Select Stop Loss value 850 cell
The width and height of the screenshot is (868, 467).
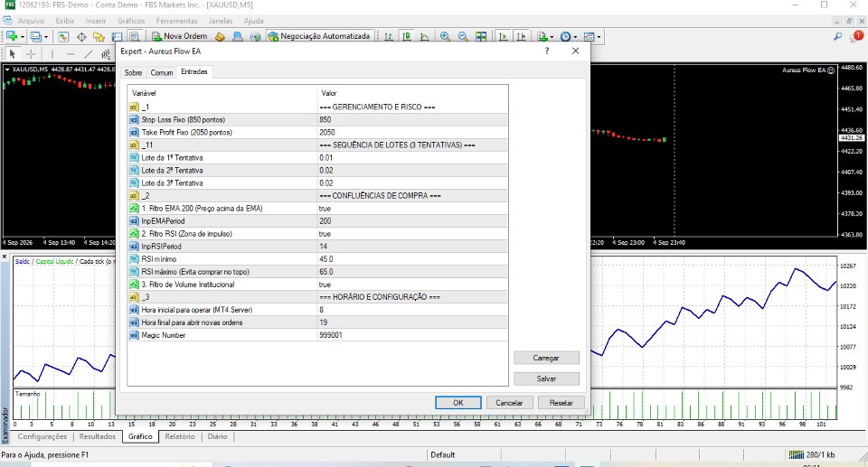pyautogui.click(x=412, y=119)
